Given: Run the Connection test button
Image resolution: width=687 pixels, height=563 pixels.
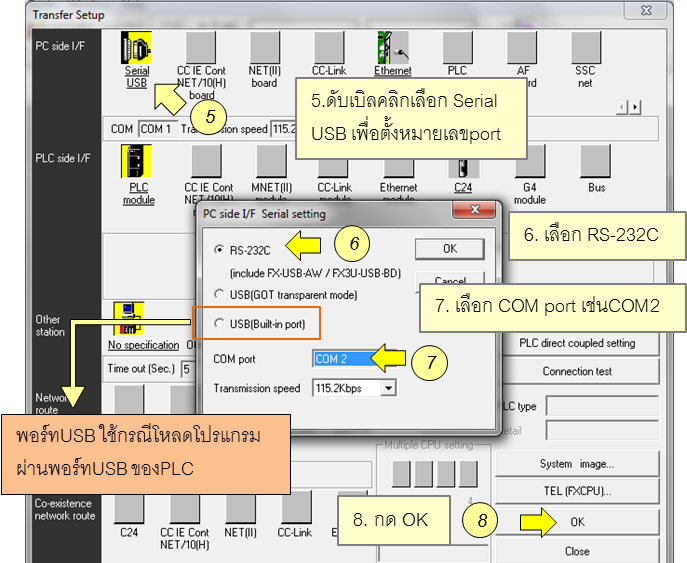Looking at the screenshot, I should tap(577, 372).
